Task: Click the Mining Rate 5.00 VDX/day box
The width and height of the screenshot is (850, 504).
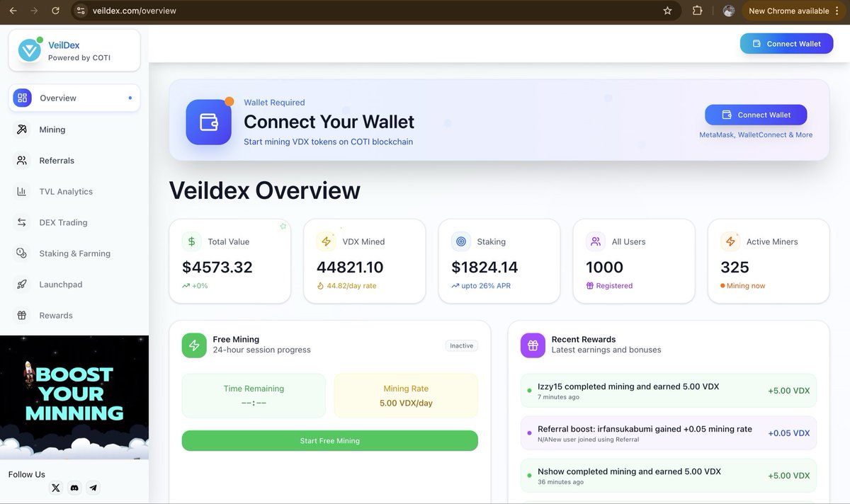Action: tap(406, 396)
